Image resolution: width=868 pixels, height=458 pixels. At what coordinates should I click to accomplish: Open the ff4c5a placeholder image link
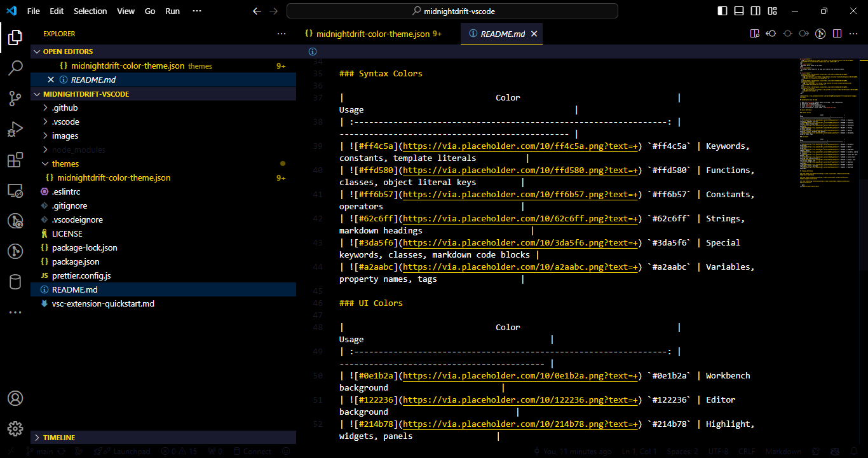[x=520, y=146]
